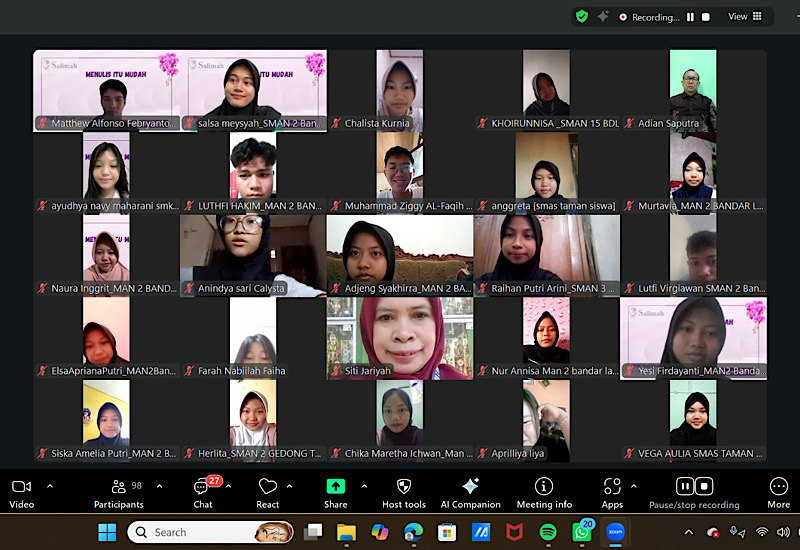Open WhatsApp with 20 notifications
The image size is (800, 550).
point(582,532)
